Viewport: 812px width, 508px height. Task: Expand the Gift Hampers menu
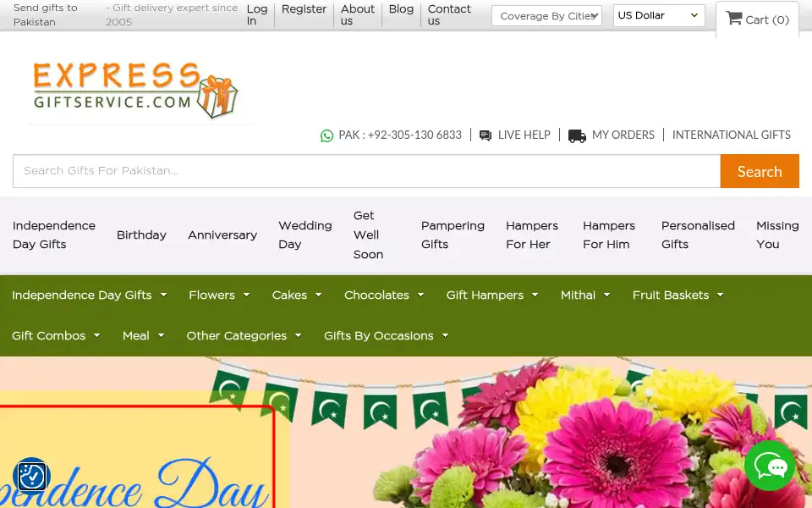coord(492,295)
